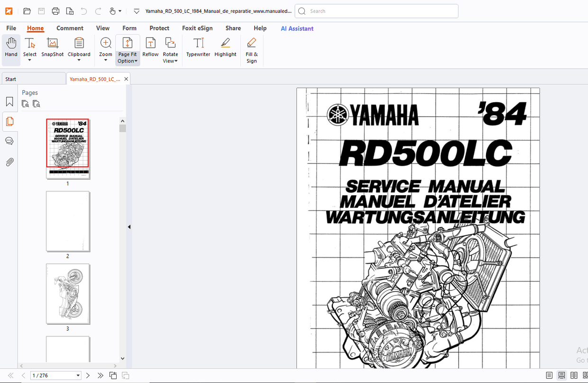588x383 pixels.
Task: Activate the Hand tool
Action: click(x=10, y=47)
